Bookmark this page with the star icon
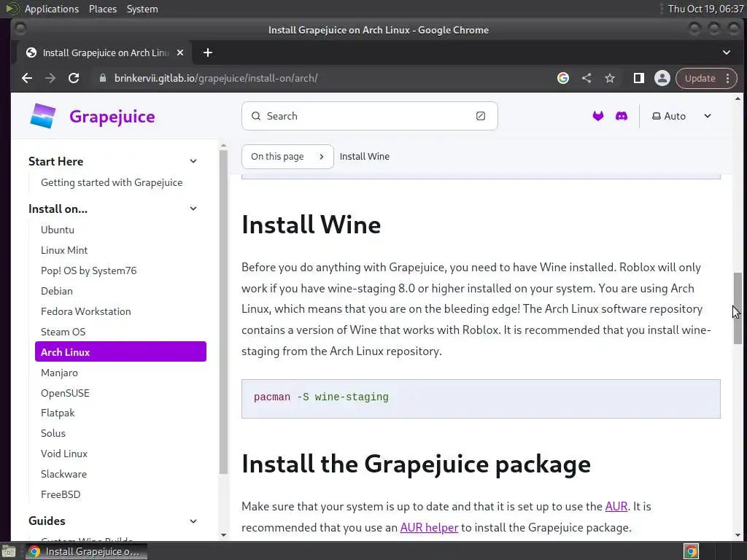 click(610, 78)
